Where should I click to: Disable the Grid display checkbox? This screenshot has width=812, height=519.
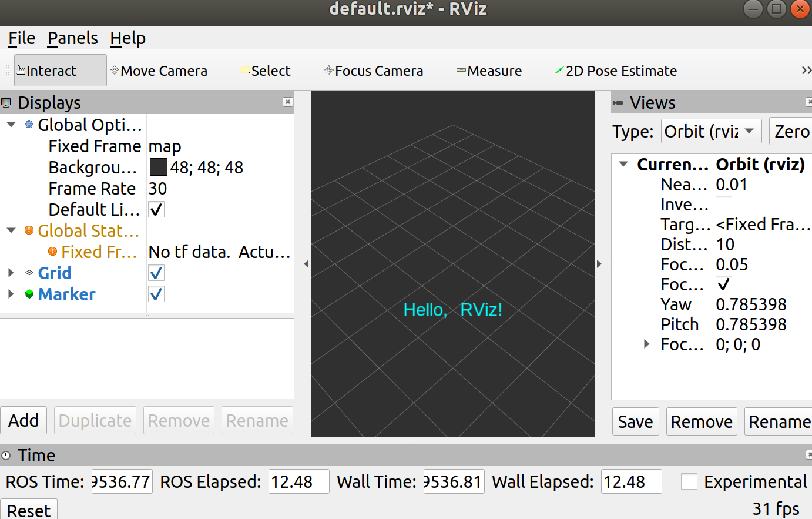pyautogui.click(x=156, y=273)
